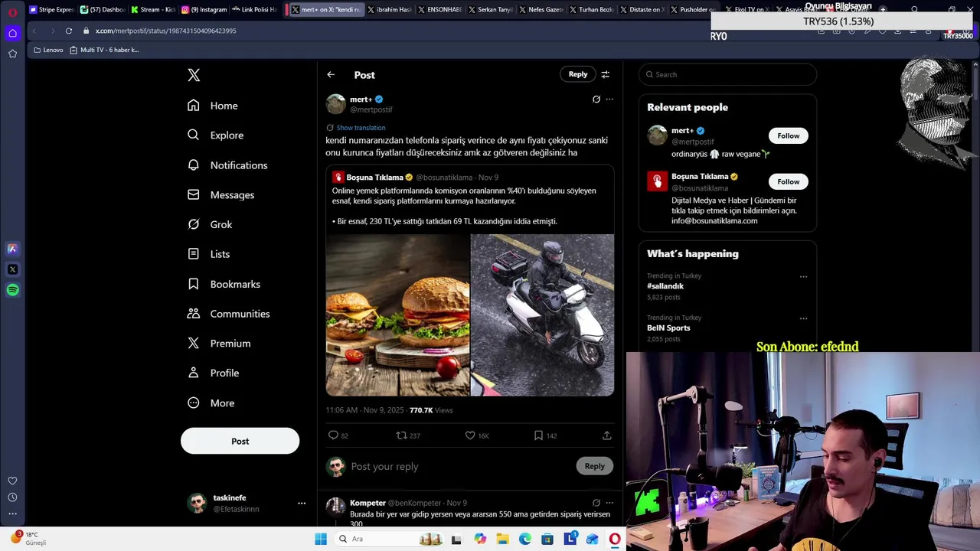Viewport: 980px width, 551px height.
Task: Open Grok in the sidebar
Action: [210, 224]
